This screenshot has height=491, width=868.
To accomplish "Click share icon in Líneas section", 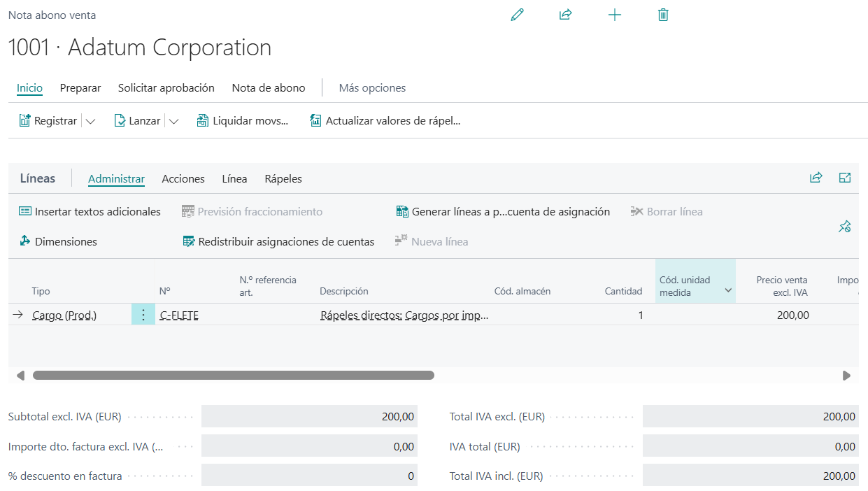I will pyautogui.click(x=816, y=178).
